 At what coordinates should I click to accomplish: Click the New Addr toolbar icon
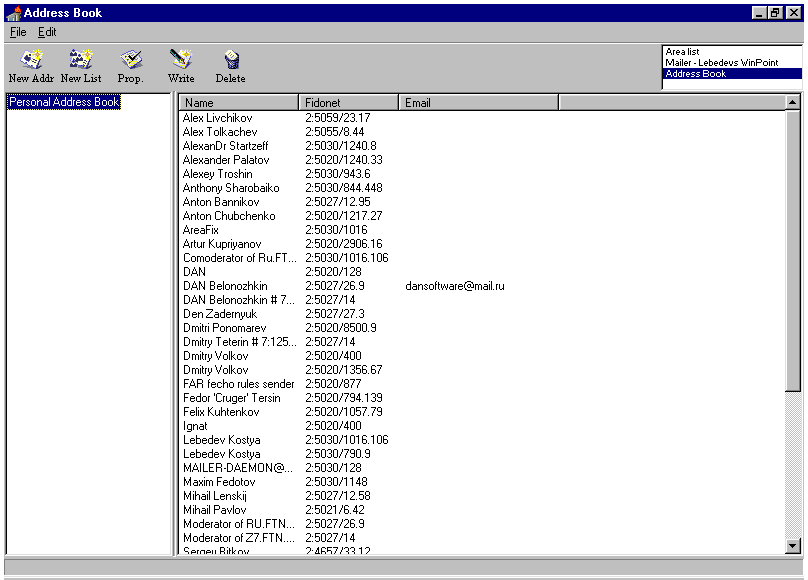pos(31,66)
